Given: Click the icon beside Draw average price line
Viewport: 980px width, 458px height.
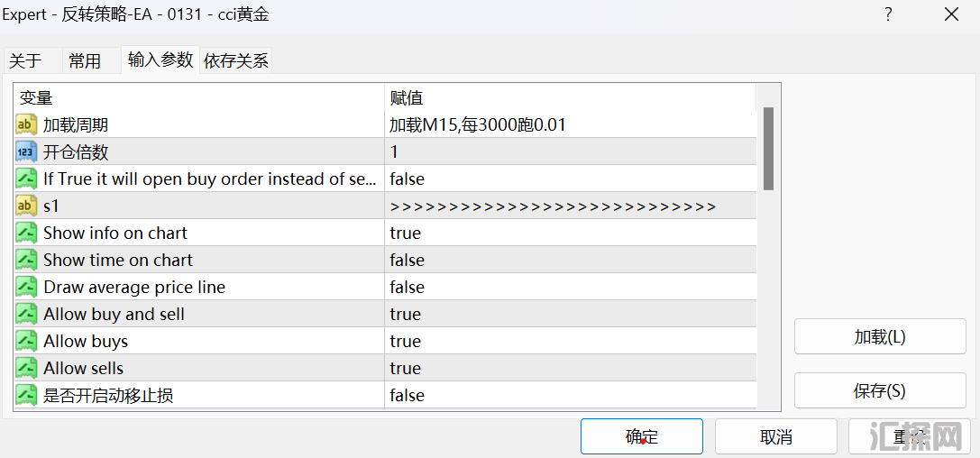Looking at the screenshot, I should [26, 287].
